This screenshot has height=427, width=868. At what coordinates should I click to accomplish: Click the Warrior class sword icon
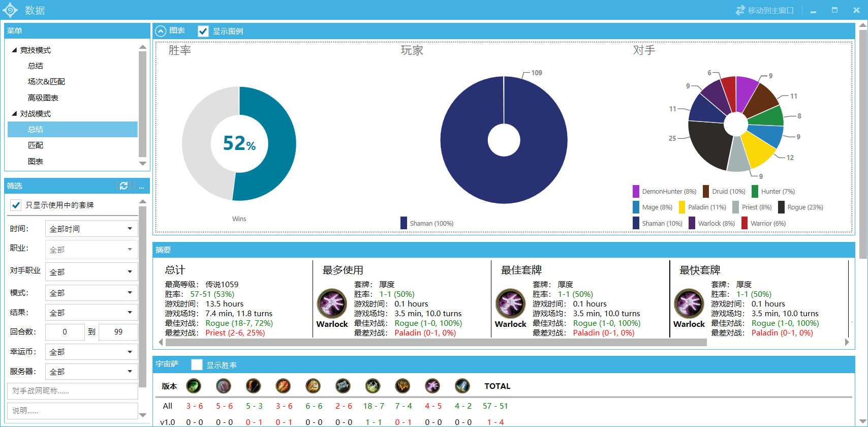coord(462,386)
